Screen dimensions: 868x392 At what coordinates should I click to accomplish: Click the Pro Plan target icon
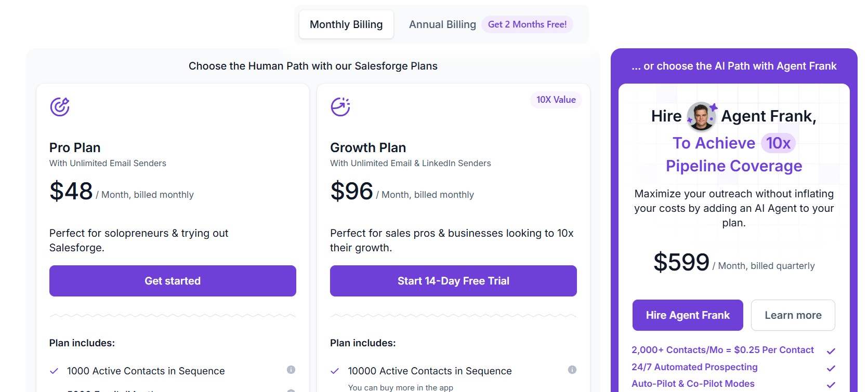60,107
